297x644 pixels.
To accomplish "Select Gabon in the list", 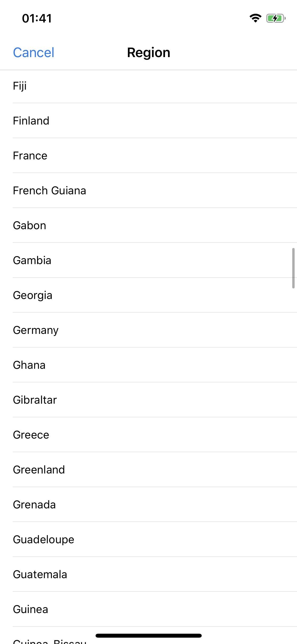I will (148, 226).
